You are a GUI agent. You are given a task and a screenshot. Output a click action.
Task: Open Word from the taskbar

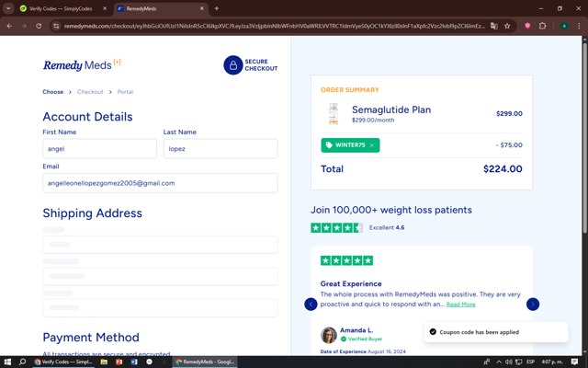coord(134,362)
